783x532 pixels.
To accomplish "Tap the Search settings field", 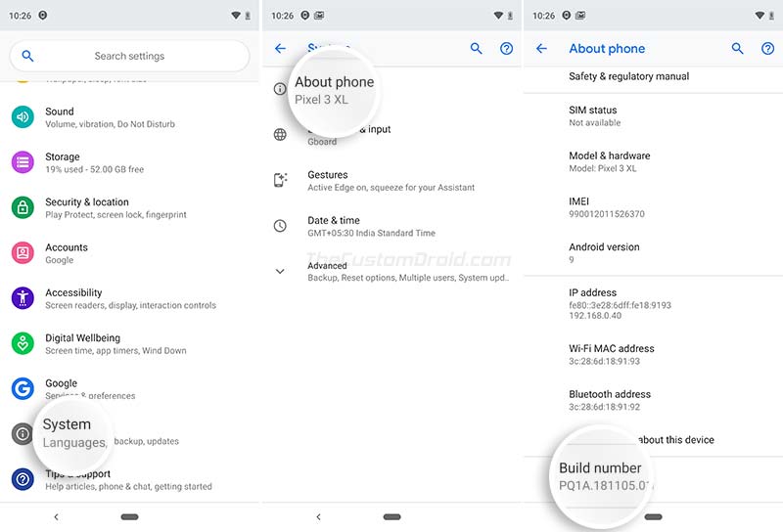I will coord(129,56).
